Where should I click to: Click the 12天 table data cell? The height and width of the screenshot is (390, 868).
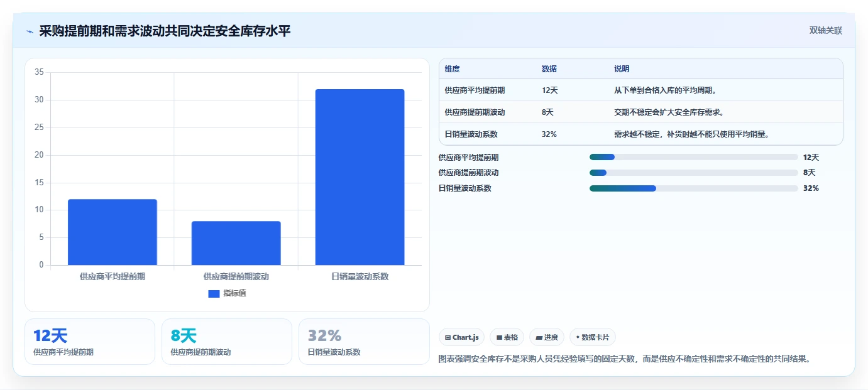coord(549,90)
